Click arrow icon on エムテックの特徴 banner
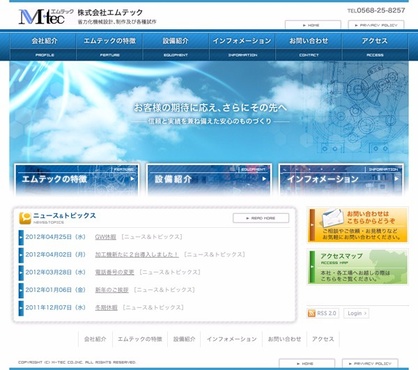 132,179
